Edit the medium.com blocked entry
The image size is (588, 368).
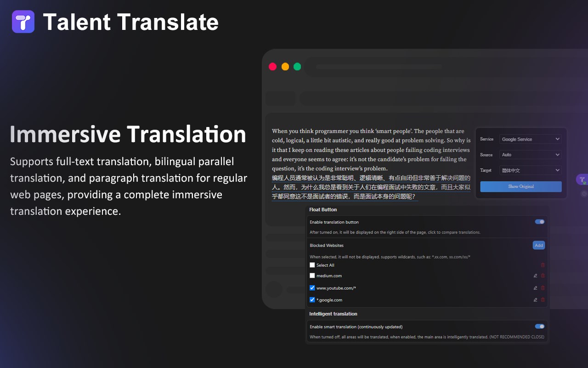point(535,276)
